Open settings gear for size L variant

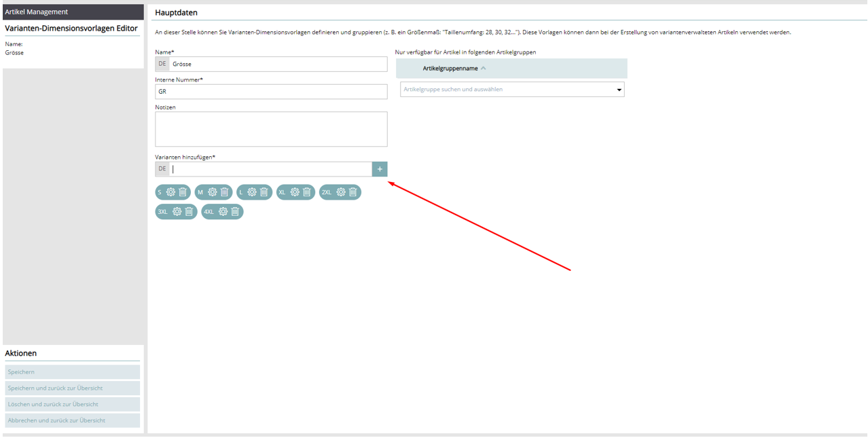coord(252,192)
